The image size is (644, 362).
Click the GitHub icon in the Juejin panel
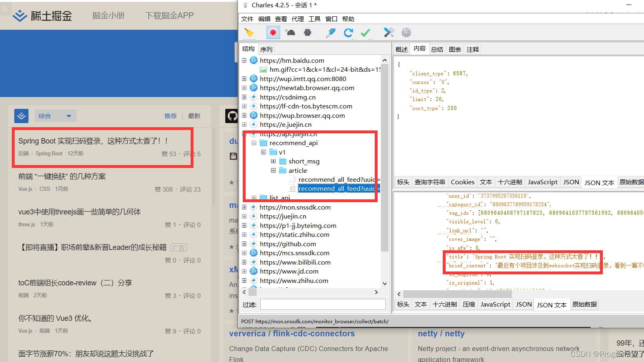tap(232, 116)
